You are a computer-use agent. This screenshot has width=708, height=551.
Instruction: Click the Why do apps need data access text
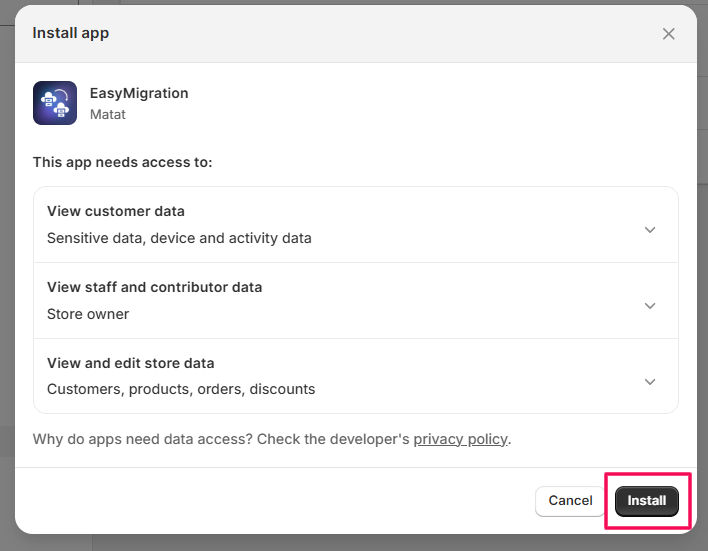point(220,439)
